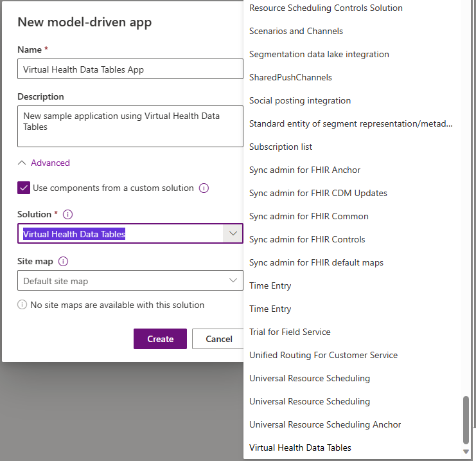Click the Name input field

click(130, 69)
